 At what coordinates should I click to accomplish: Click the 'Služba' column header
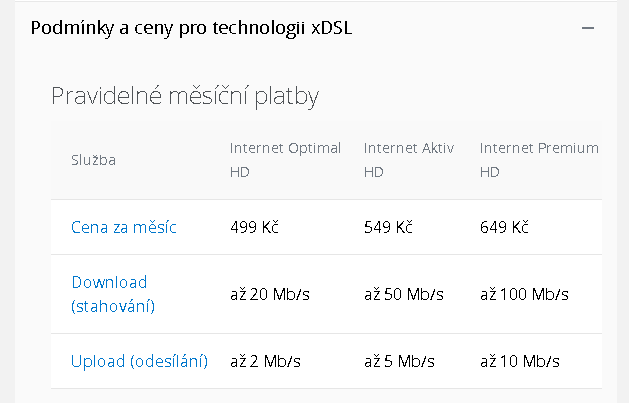tap(93, 160)
